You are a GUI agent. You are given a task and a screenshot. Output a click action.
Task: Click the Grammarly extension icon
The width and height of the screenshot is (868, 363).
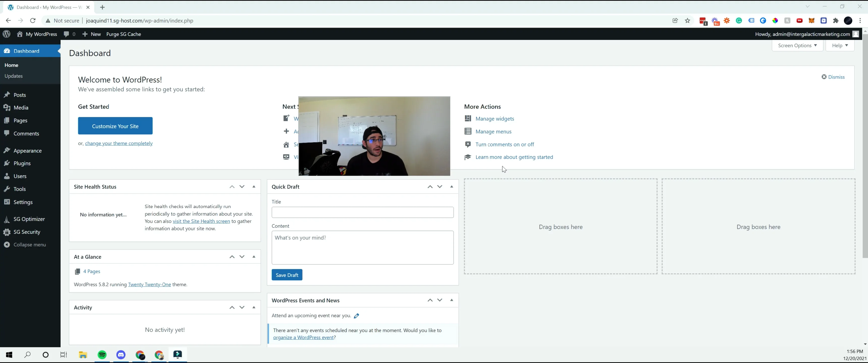click(739, 20)
